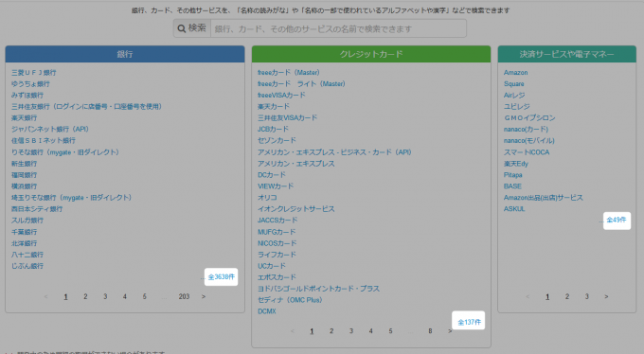Select ゆうちょ銀行 from the bank list
Image resolution: width=644 pixels, height=354 pixels.
tap(30, 84)
